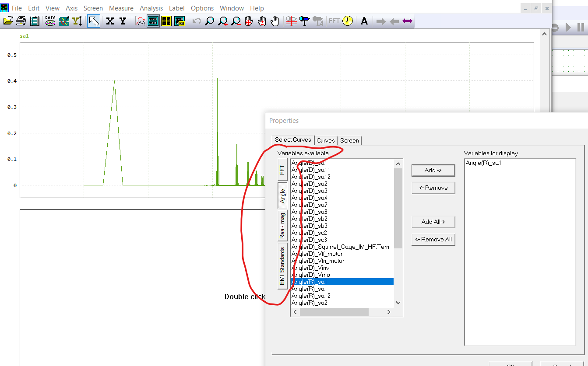Activate the hand pan tool
Image resolution: width=588 pixels, height=366 pixels.
[x=275, y=21]
